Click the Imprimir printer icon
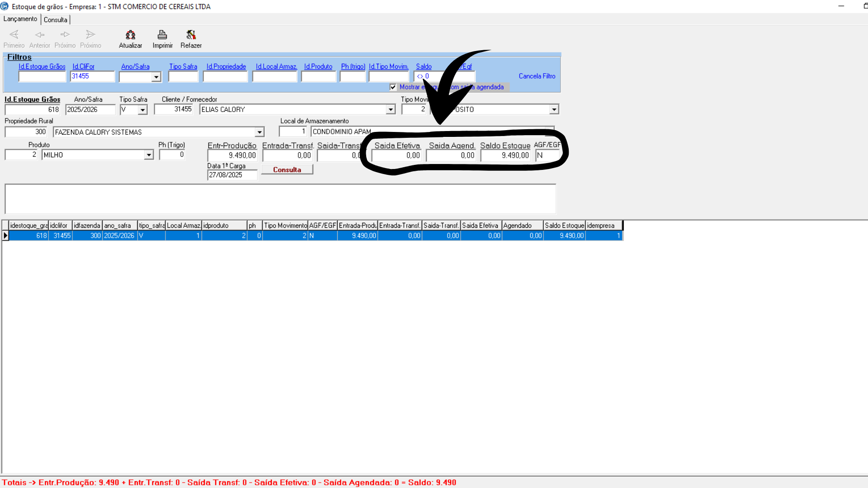Image resolution: width=868 pixels, height=488 pixels. (x=162, y=35)
